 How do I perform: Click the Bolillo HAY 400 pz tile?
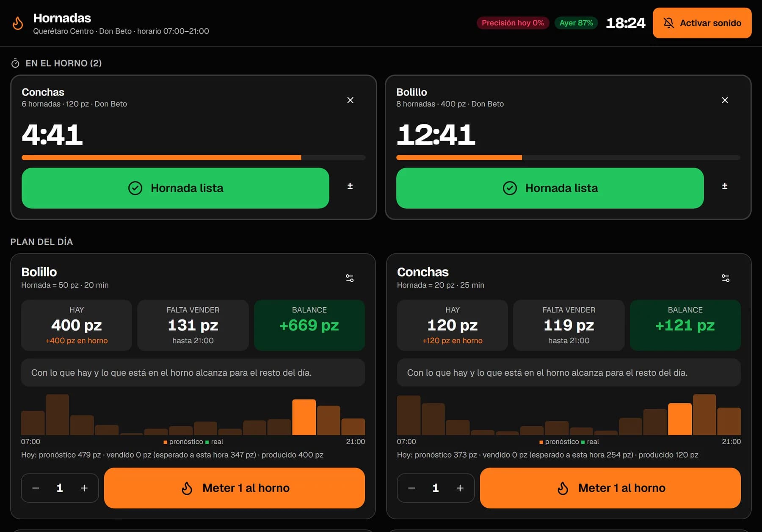coord(77,325)
